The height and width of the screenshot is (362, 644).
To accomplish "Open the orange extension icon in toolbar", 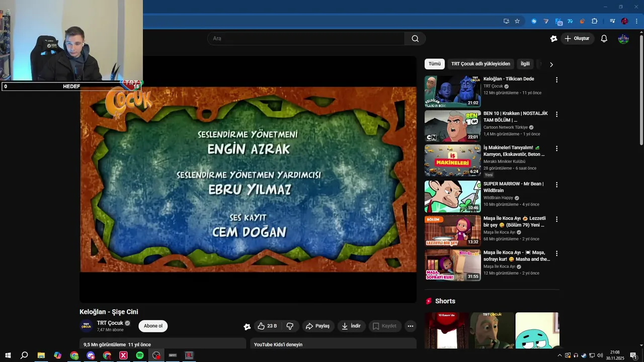I will (x=582, y=21).
